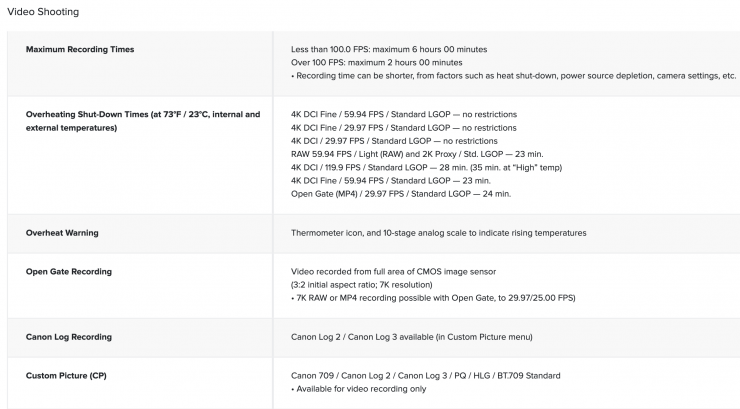Select the Maximum Recording Times row label
Screen dimensions: 740x409
80,50
